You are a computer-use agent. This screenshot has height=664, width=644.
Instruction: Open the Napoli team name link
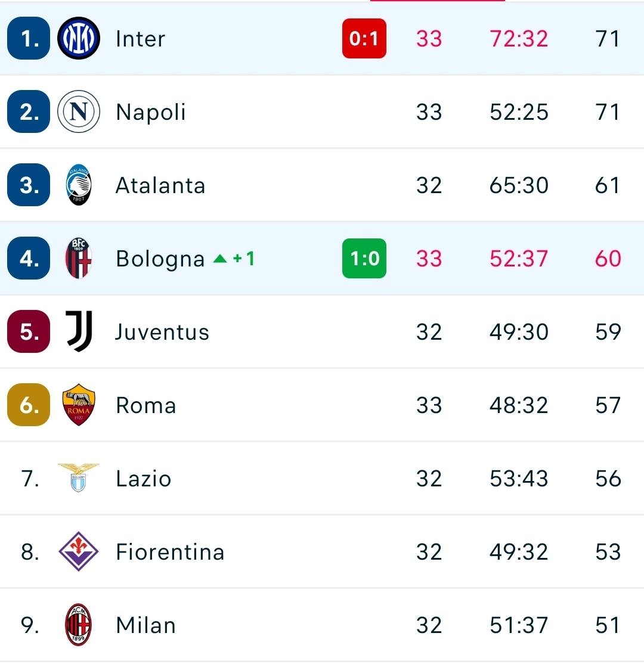click(151, 112)
